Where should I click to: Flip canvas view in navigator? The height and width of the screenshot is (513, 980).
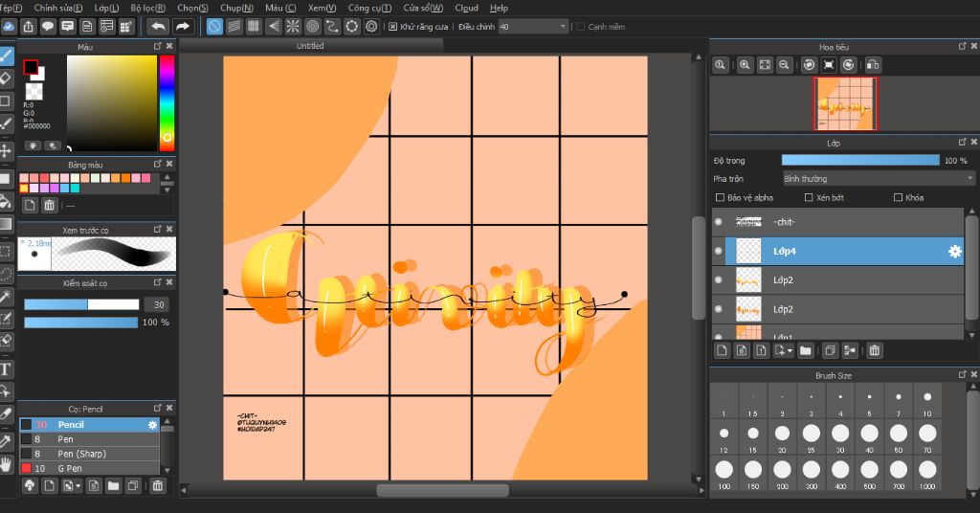point(873,64)
